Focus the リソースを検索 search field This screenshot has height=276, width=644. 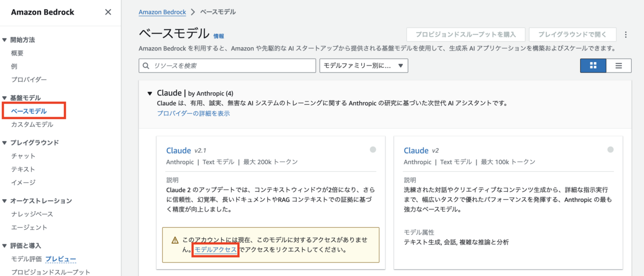coord(227,66)
